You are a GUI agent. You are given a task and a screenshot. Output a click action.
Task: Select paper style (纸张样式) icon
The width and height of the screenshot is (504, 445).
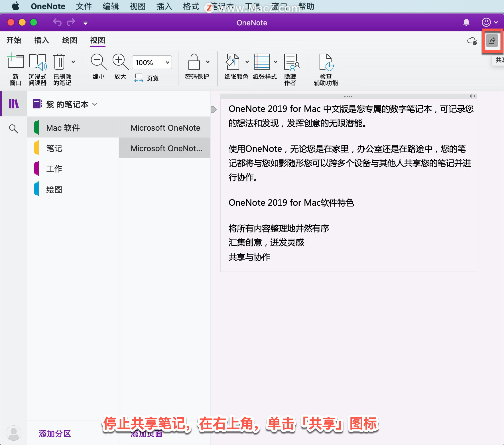tap(262, 62)
